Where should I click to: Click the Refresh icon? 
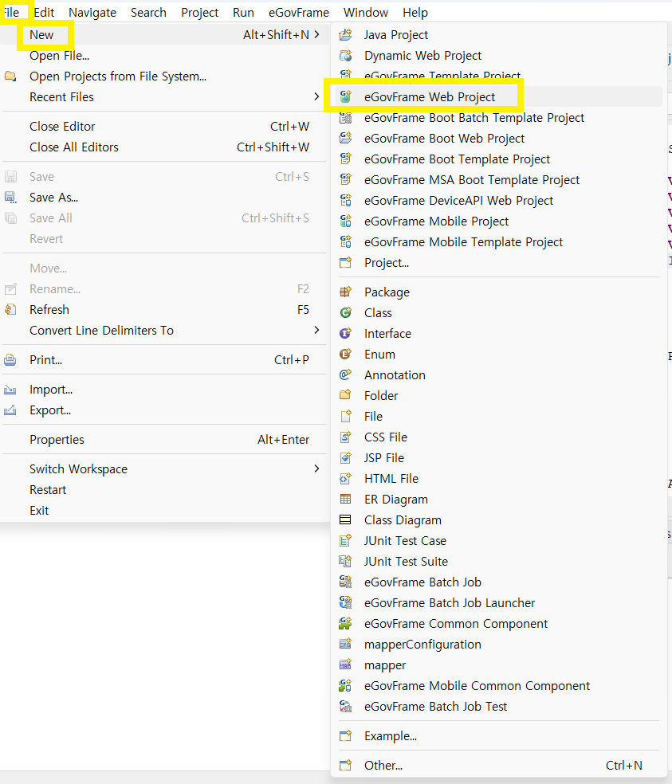coord(10,310)
